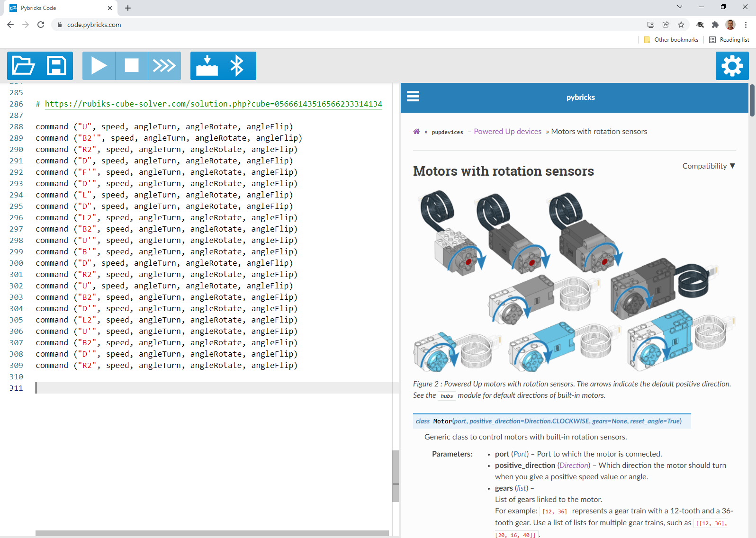Save the program with the floppy icon
The height and width of the screenshot is (538, 756).
[56, 66]
